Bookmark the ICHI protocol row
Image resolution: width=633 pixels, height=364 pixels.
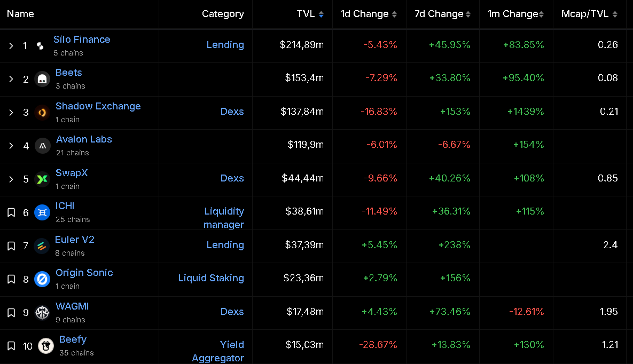point(11,212)
